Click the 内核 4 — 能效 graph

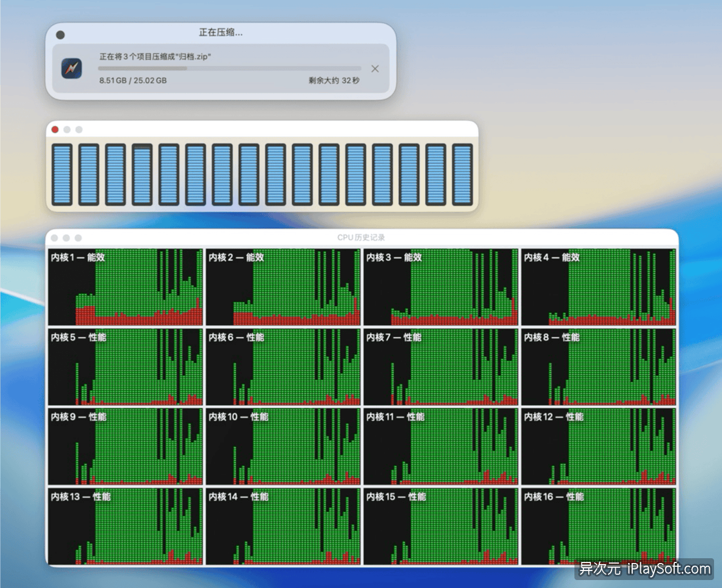click(x=598, y=287)
